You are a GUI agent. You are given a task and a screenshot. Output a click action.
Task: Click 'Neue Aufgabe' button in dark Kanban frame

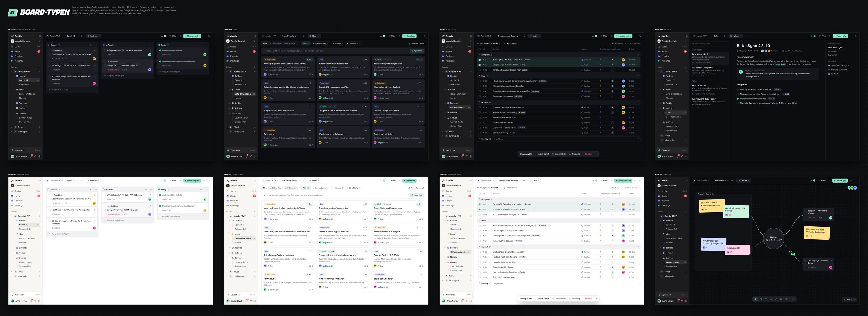pyautogui.click(x=192, y=36)
